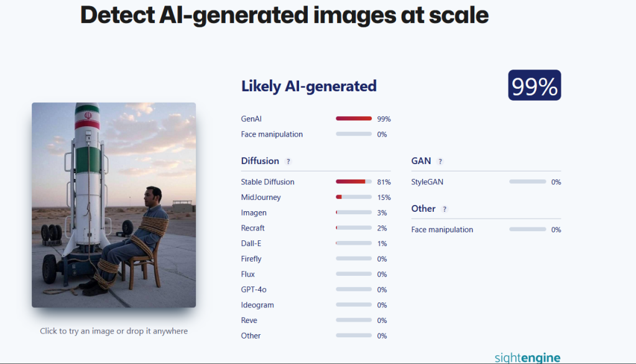The height and width of the screenshot is (364, 636).
Task: Click the GPT-4o result label
Action: click(254, 289)
